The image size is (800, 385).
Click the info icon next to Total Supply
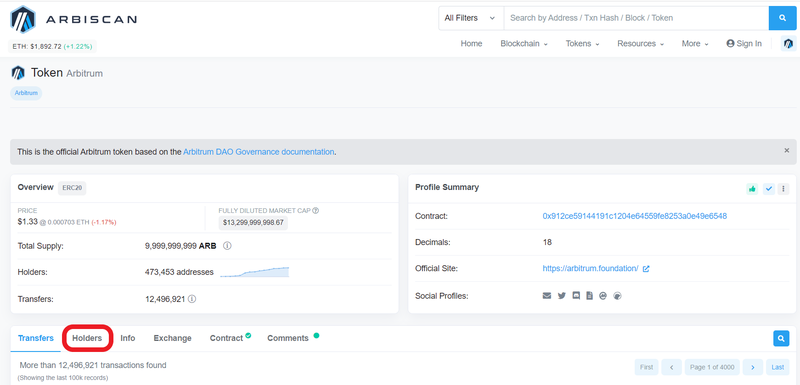pos(228,246)
